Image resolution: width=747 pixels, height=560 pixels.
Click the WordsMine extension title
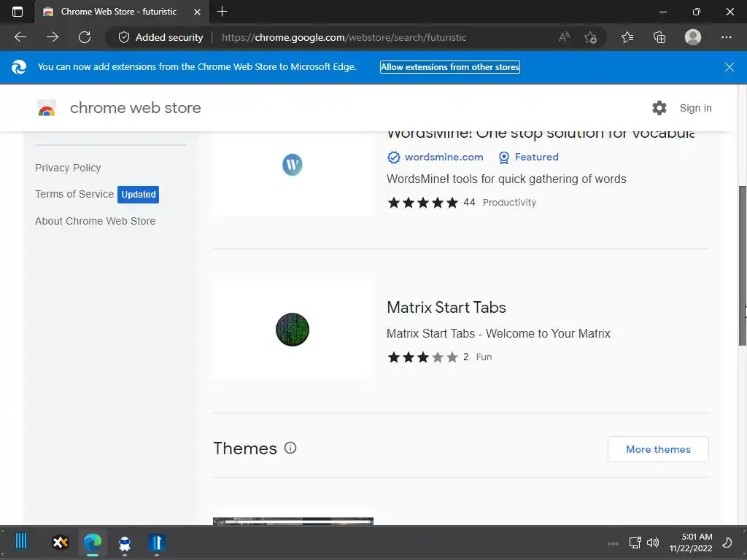pyautogui.click(x=541, y=134)
